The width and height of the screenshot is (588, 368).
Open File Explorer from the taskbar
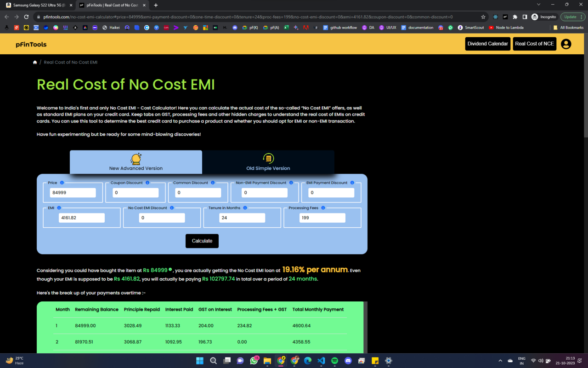pos(267,361)
